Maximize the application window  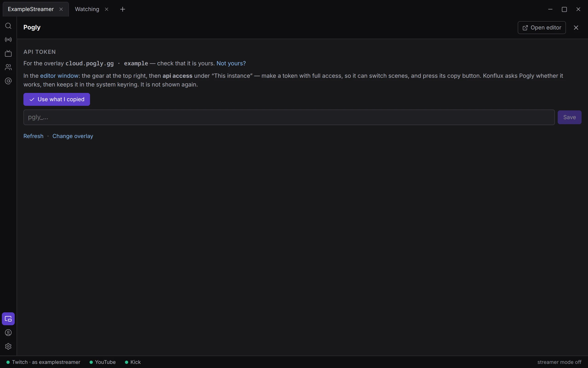pyautogui.click(x=564, y=9)
